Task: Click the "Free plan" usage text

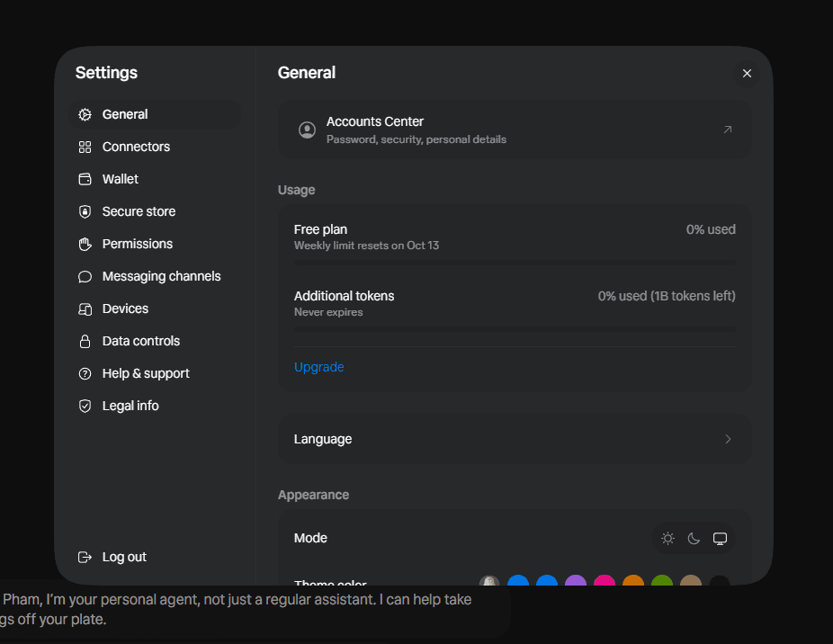Action: click(320, 229)
